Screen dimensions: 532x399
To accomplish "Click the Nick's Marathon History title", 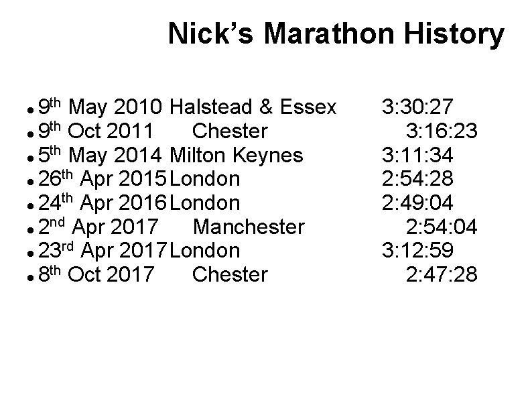I will [x=336, y=34].
